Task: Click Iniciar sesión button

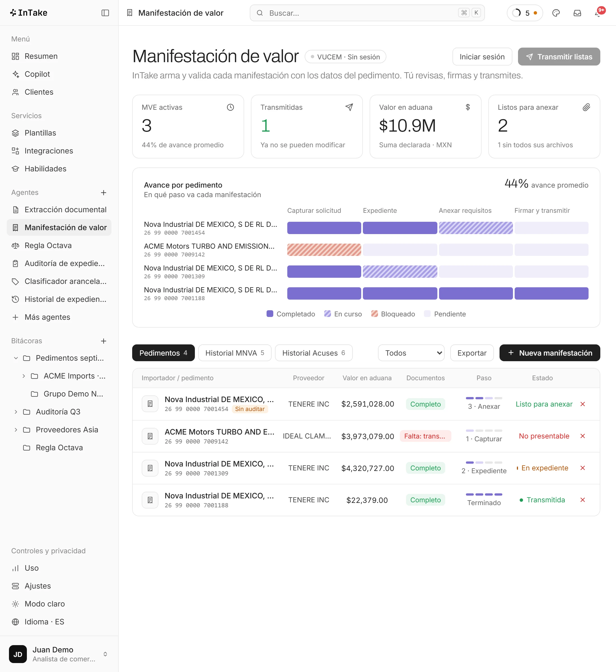Action: (482, 57)
